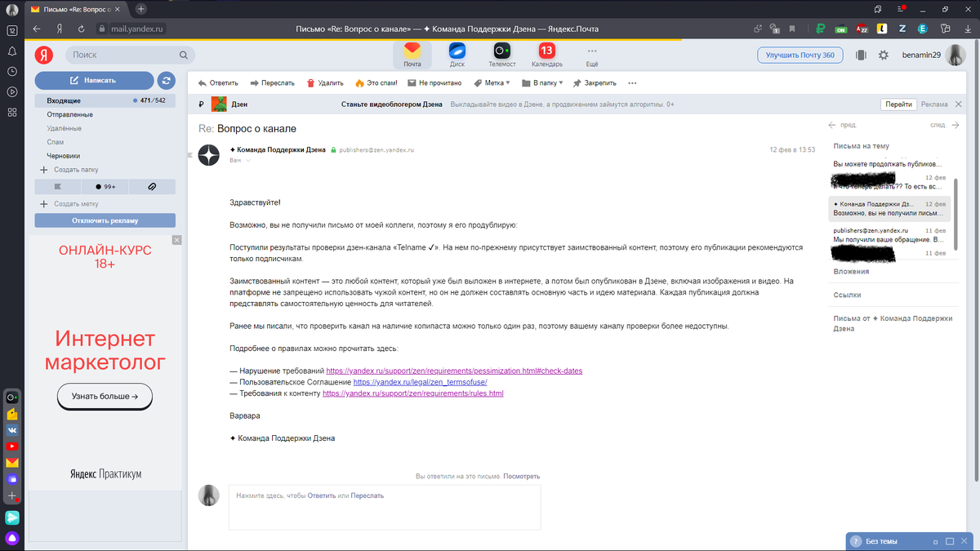Image resolution: width=980 pixels, height=551 pixels.
Task: Expand the Вложения section
Action: [x=850, y=271]
